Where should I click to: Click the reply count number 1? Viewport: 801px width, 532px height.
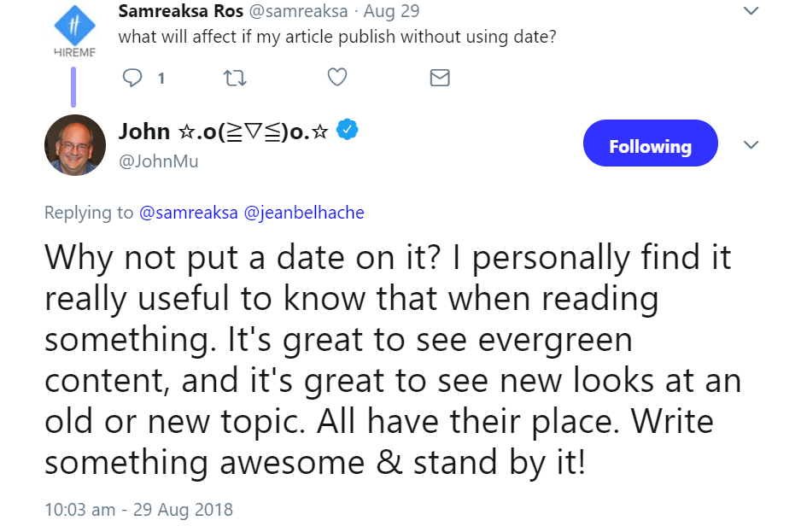(x=161, y=79)
